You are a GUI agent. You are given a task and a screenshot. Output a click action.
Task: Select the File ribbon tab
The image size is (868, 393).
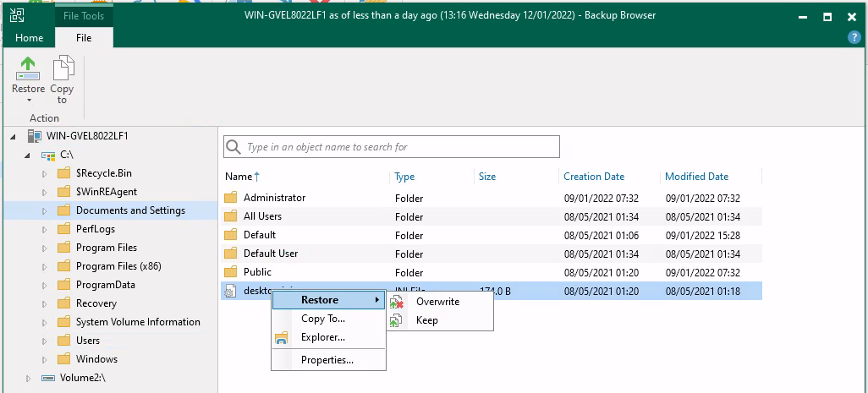84,37
